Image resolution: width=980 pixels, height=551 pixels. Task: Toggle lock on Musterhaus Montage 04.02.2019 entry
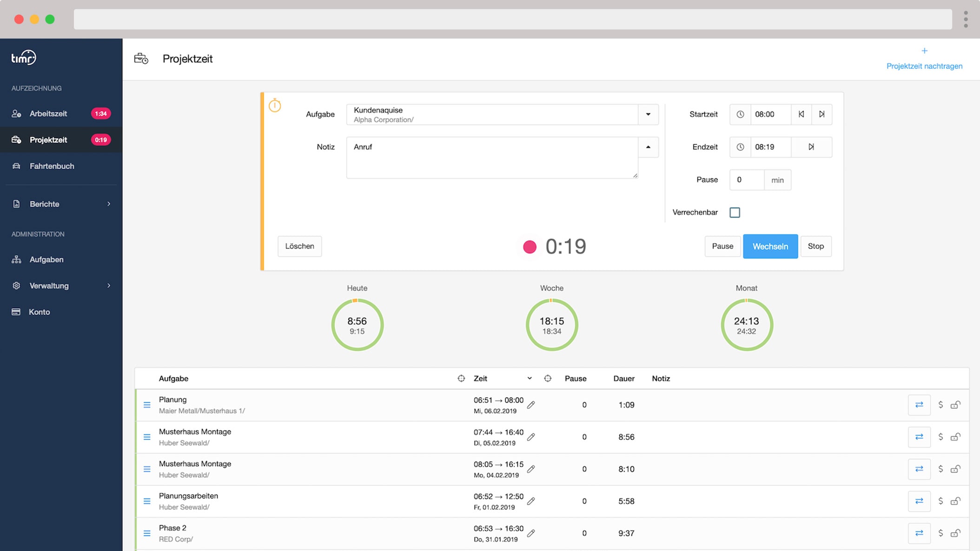[x=955, y=469]
